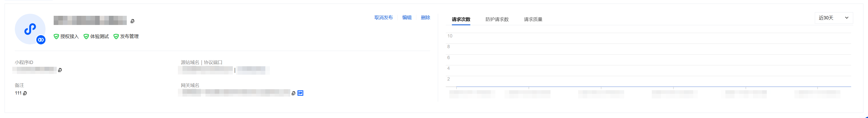The image size is (868, 118).
Task: Click the 发布管理 green shield icon
Action: click(116, 37)
